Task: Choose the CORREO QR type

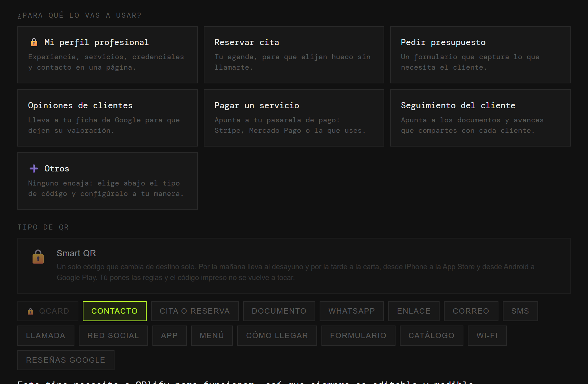Action: 471,311
